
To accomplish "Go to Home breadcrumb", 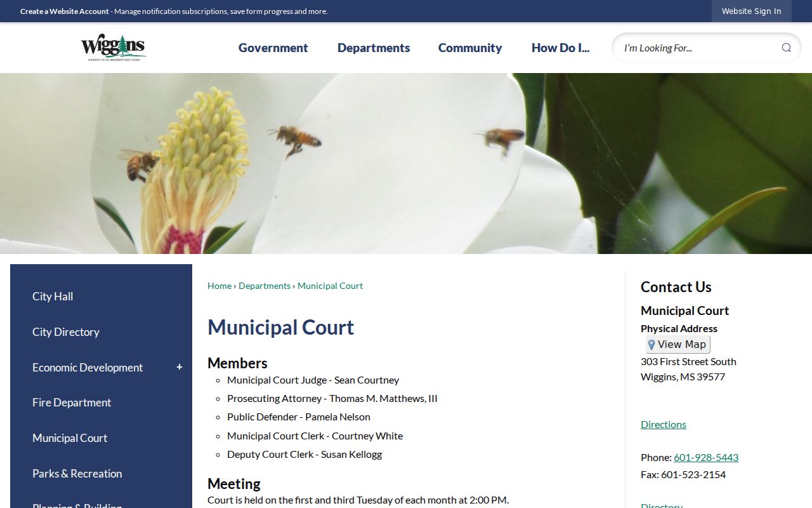I will (x=219, y=286).
